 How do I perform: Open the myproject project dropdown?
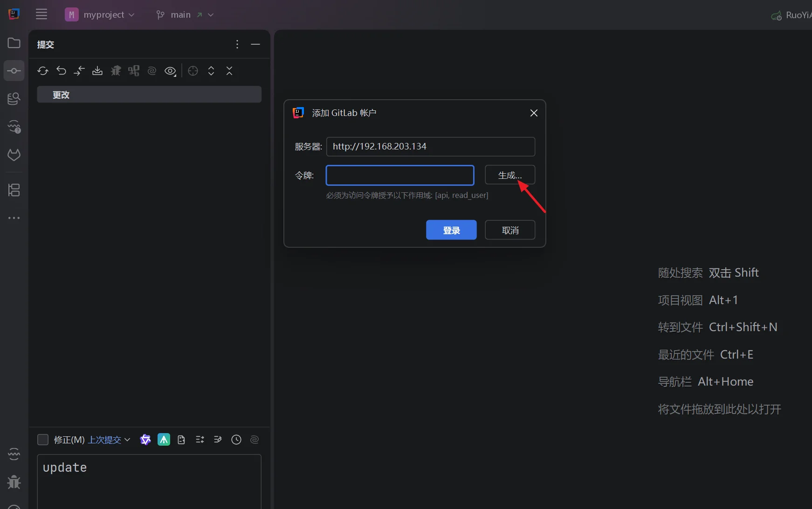click(x=100, y=14)
